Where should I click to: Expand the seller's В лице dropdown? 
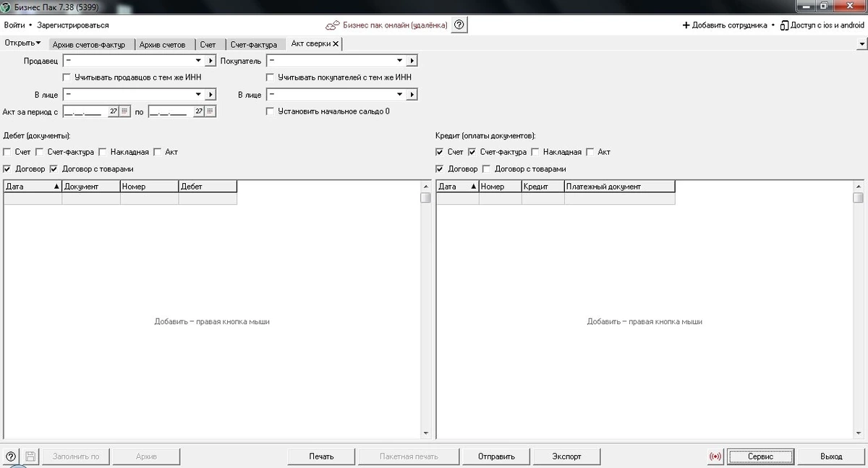coord(197,94)
